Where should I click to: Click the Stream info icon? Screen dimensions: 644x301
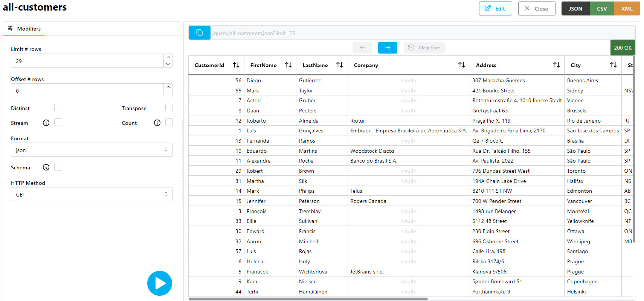tap(46, 123)
